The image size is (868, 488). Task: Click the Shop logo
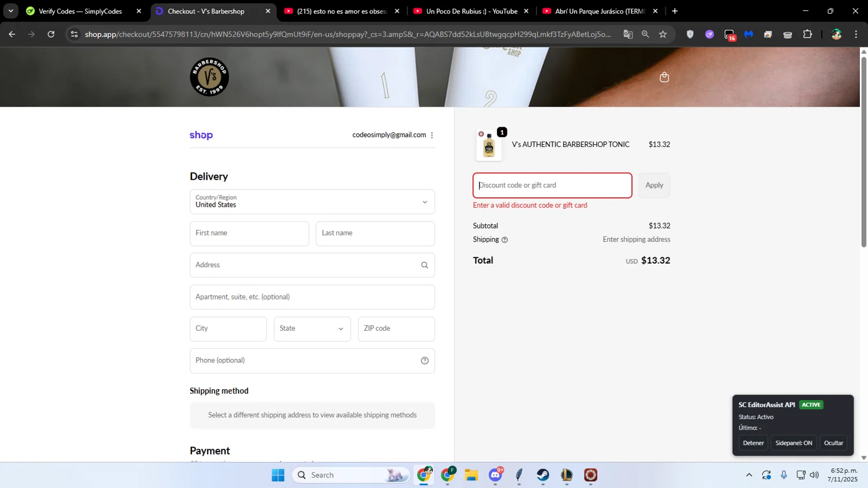coord(201,135)
